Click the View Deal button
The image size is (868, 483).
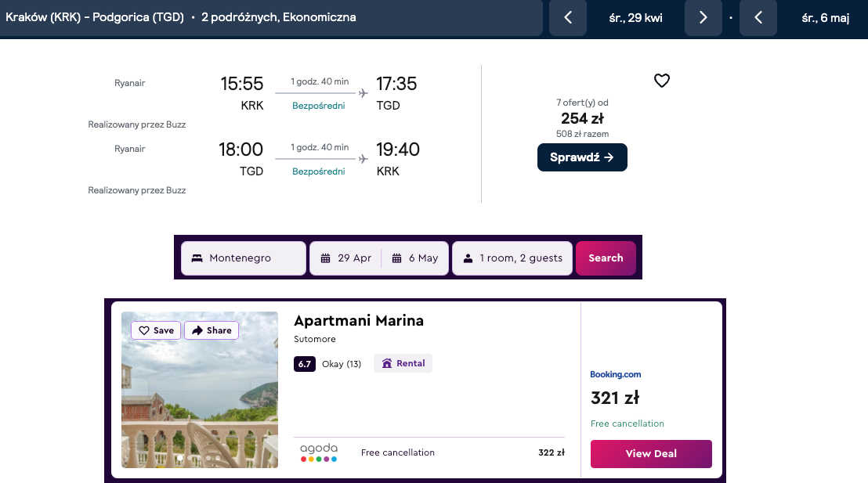click(651, 454)
